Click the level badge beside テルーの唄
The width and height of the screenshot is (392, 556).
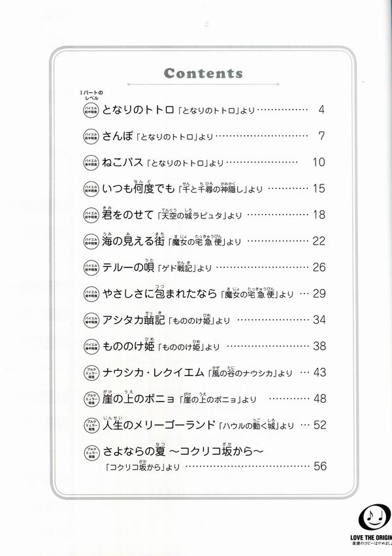tap(91, 268)
